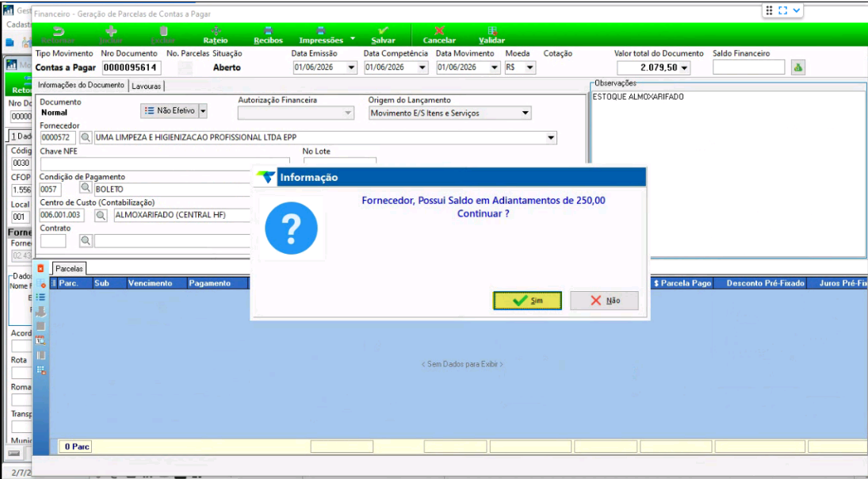The image size is (868, 479).
Task: Open Recibos from the toolbar
Action: coord(268,35)
